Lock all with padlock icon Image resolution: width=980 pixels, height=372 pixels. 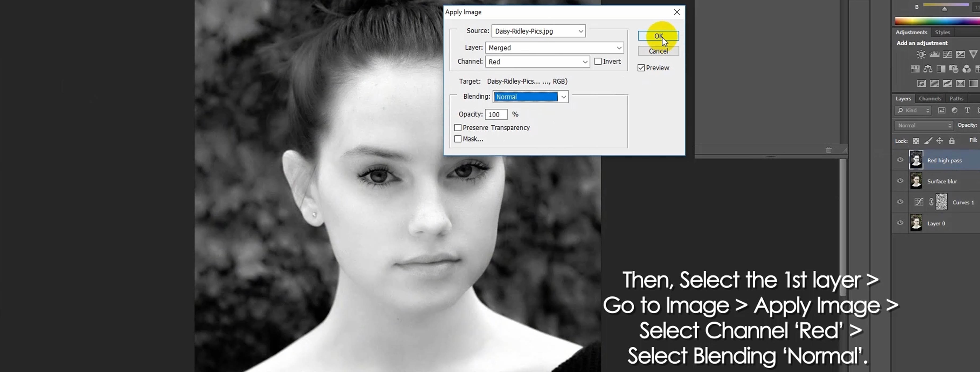(x=952, y=141)
